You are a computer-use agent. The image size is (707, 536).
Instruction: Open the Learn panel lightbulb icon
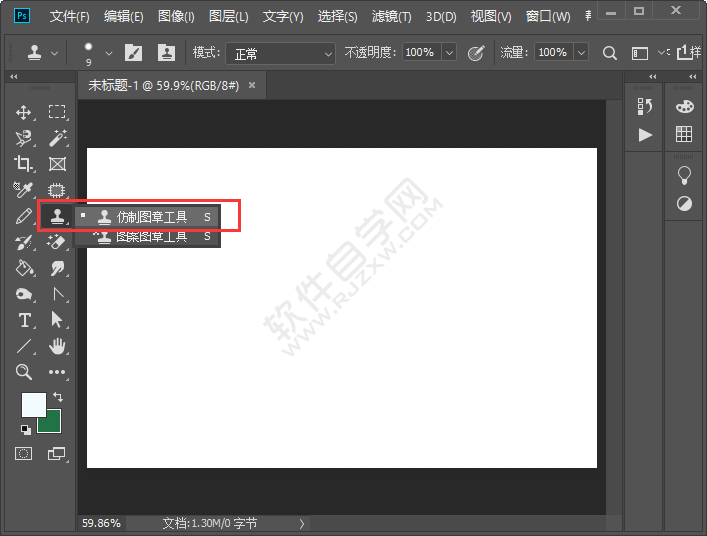click(684, 175)
